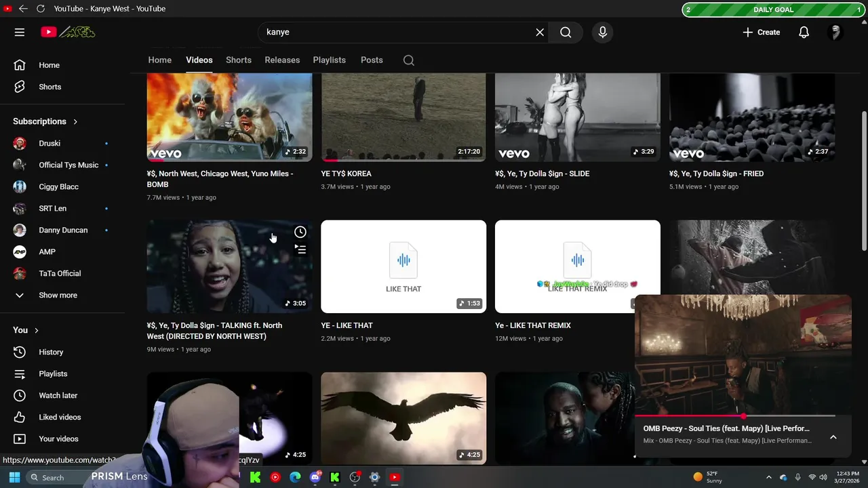The image size is (868, 488).
Task: Open Ciggy Blacc channel
Action: click(x=62, y=186)
